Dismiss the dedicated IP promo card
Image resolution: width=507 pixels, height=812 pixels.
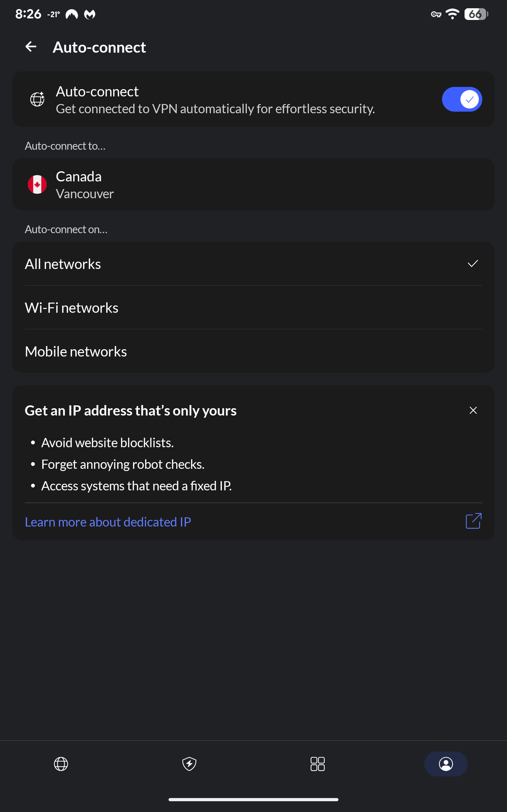(473, 410)
